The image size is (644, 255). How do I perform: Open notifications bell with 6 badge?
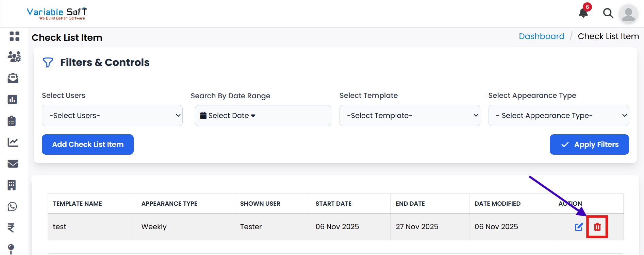tap(583, 13)
